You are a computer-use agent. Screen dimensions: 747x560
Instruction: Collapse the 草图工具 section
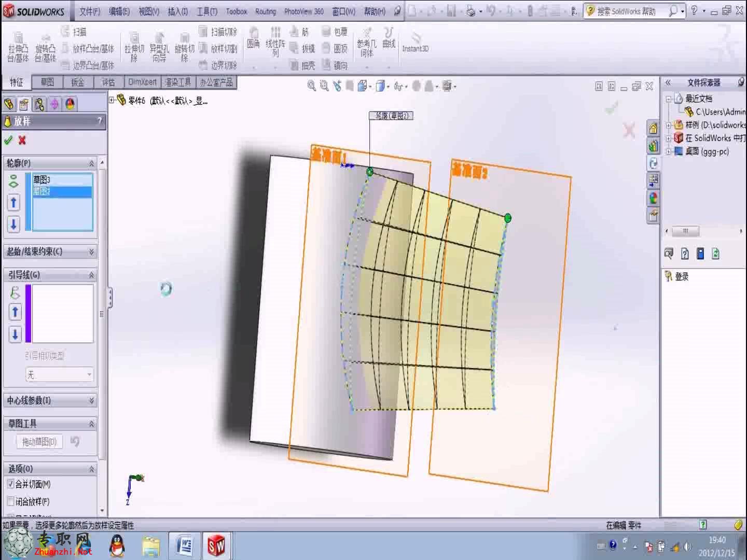coord(91,424)
